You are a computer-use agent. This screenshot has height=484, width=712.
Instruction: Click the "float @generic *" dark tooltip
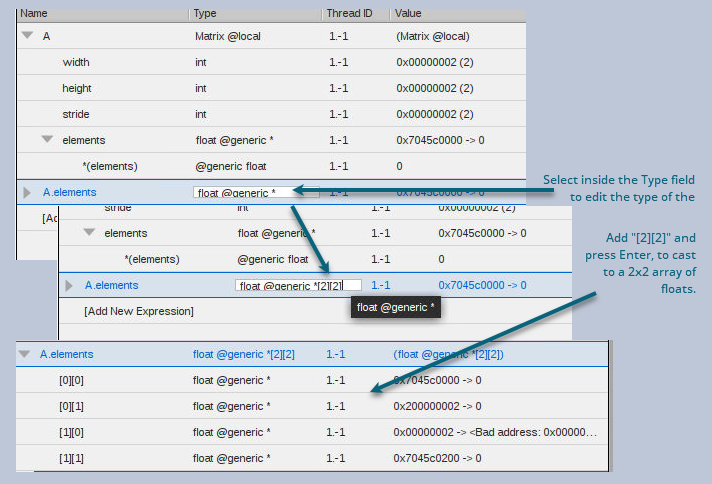[396, 308]
